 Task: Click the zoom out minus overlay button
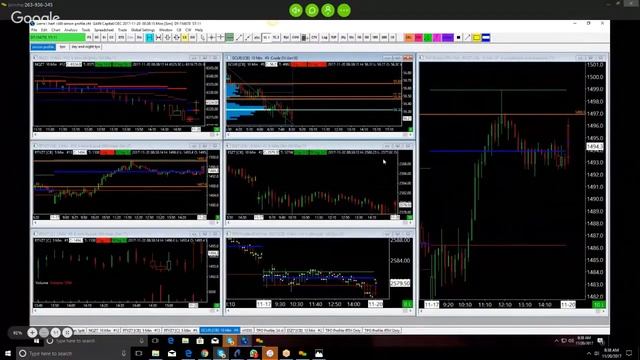pyautogui.click(x=44, y=333)
